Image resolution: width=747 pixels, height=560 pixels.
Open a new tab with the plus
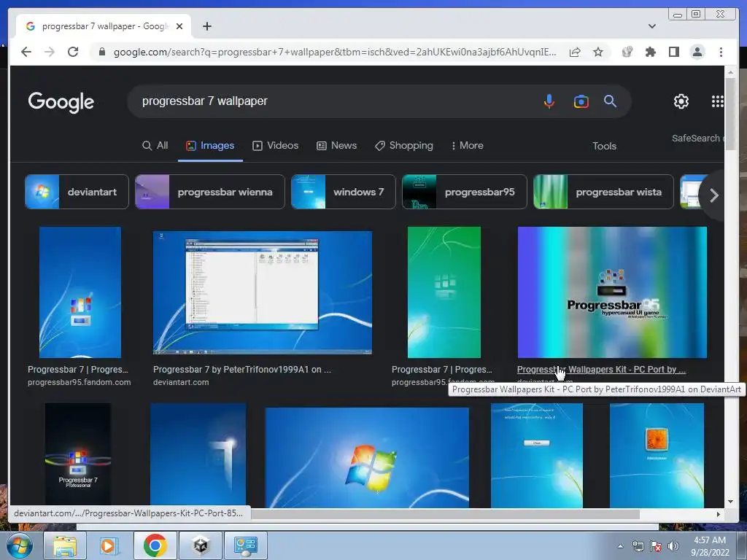tap(206, 26)
